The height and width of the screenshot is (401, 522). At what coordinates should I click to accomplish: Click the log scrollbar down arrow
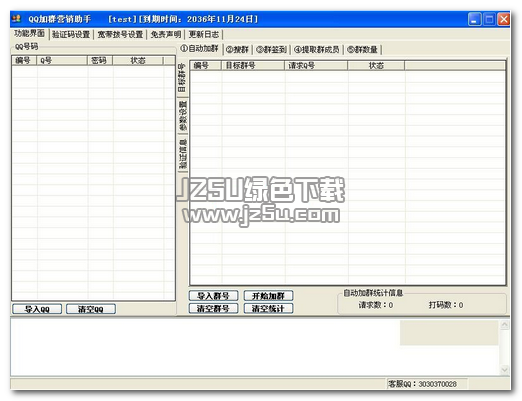coord(505,370)
